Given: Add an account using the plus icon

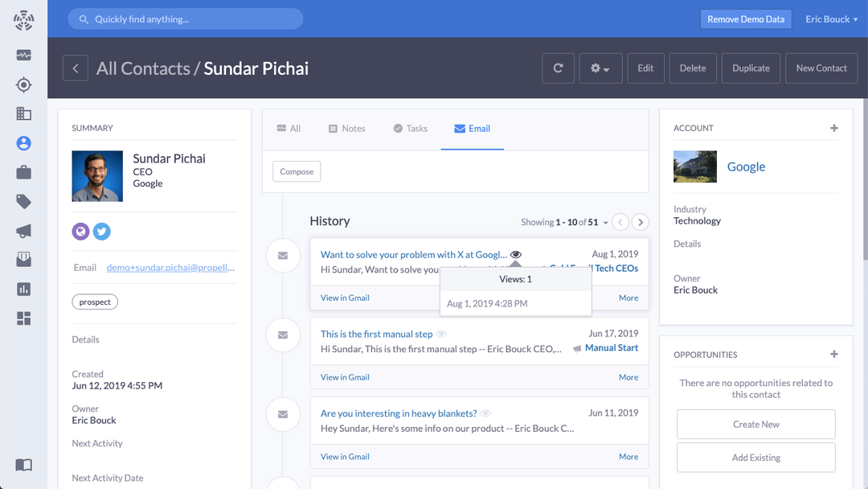Looking at the screenshot, I should [x=834, y=127].
